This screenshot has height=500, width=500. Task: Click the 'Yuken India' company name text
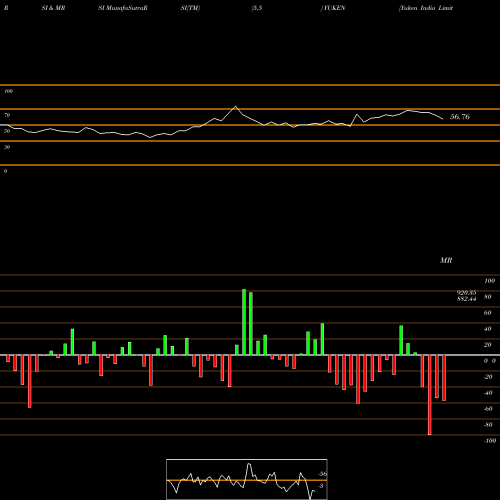tap(417, 8)
